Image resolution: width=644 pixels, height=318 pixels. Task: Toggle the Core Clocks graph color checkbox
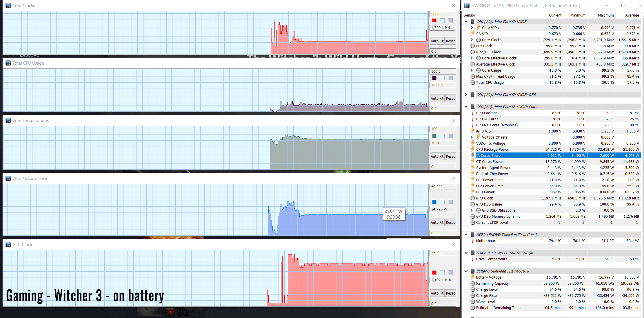click(x=433, y=21)
